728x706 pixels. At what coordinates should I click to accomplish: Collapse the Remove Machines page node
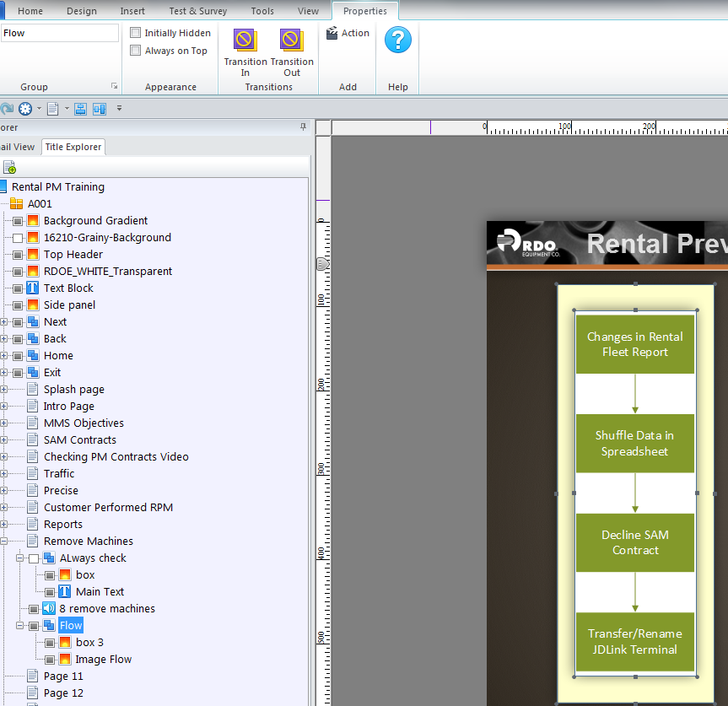point(3,542)
